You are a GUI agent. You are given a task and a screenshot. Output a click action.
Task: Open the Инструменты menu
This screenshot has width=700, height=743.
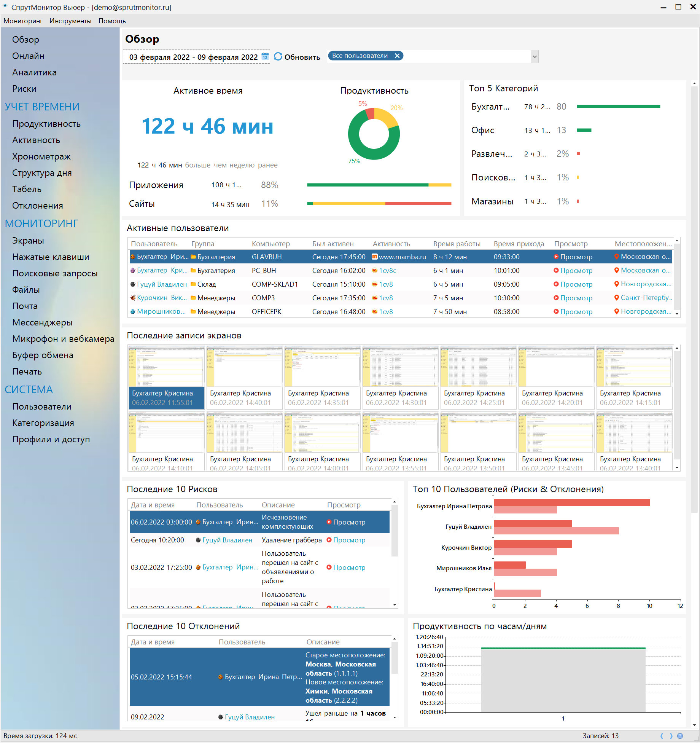coord(70,21)
